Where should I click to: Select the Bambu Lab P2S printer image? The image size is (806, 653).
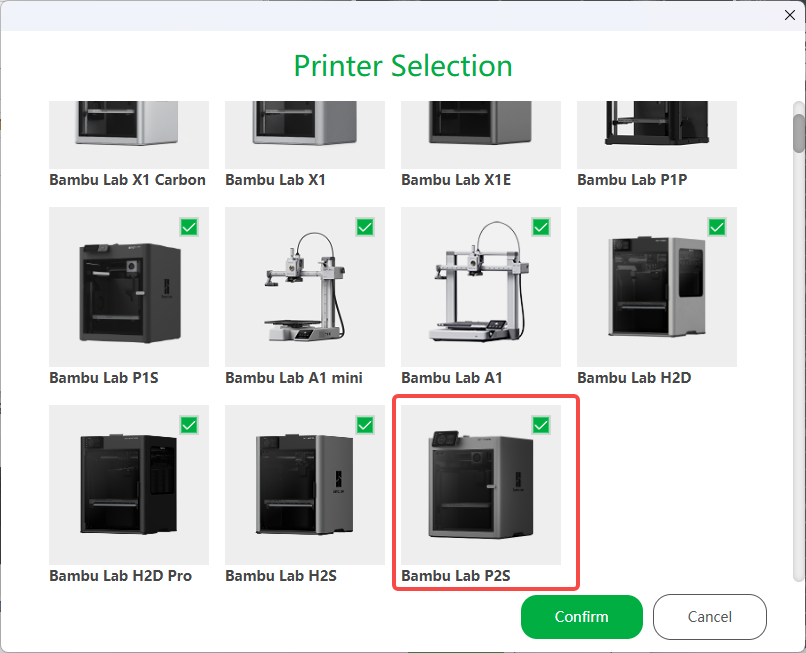[481, 485]
